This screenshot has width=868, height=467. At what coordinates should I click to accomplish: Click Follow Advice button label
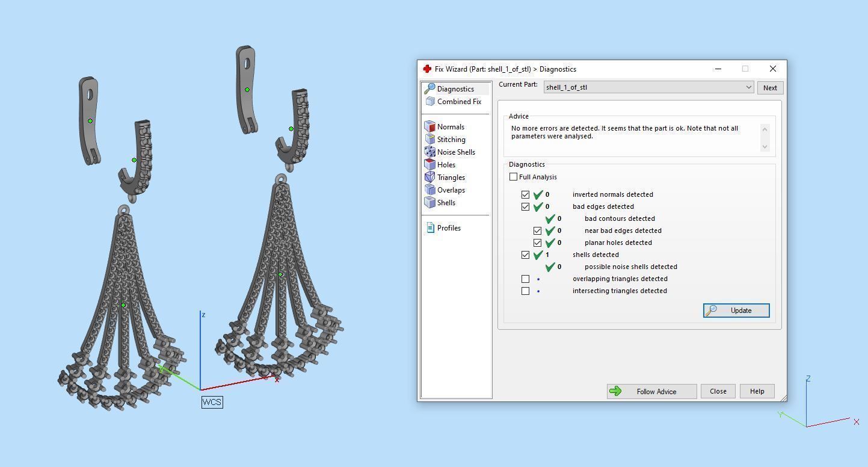coord(656,392)
